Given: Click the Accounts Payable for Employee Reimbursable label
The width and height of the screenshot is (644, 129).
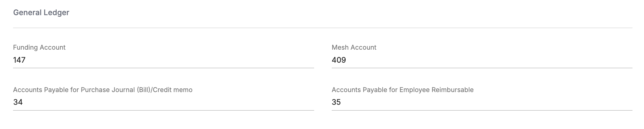Looking at the screenshot, I should tap(402, 90).
